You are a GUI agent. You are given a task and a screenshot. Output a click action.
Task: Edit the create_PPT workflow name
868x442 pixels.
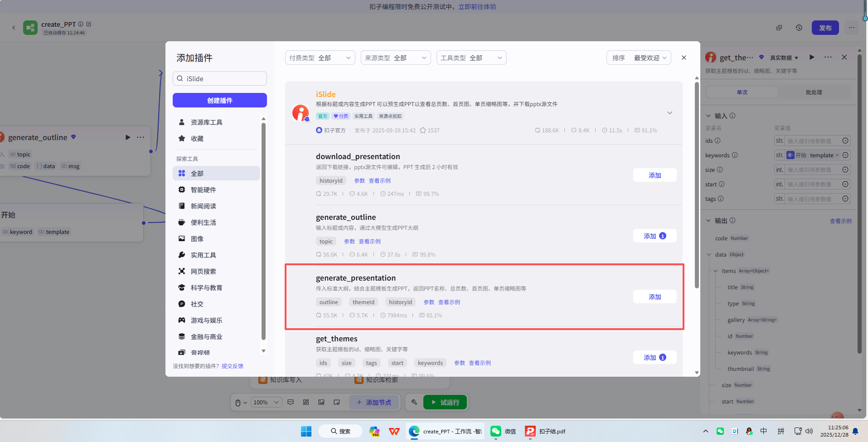[89, 24]
